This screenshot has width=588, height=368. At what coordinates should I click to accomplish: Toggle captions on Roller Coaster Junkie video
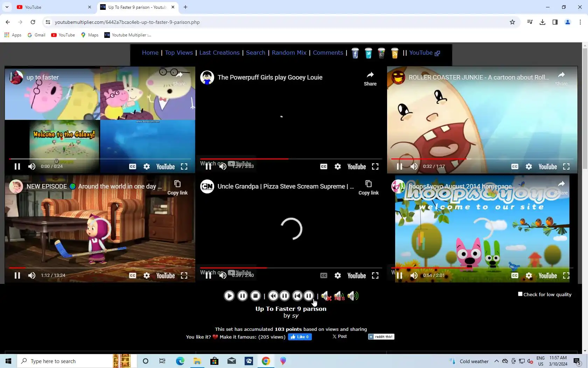(515, 166)
